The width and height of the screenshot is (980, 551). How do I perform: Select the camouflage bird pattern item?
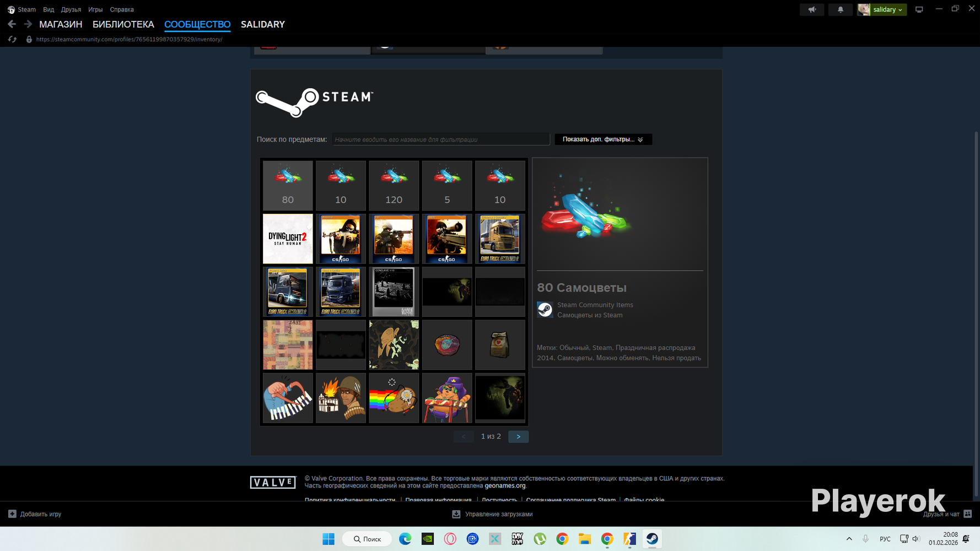click(394, 345)
